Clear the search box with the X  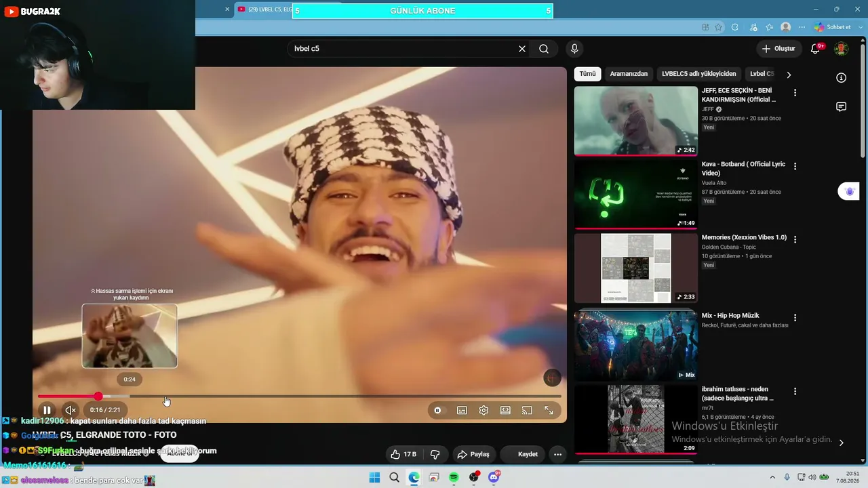[522, 49]
